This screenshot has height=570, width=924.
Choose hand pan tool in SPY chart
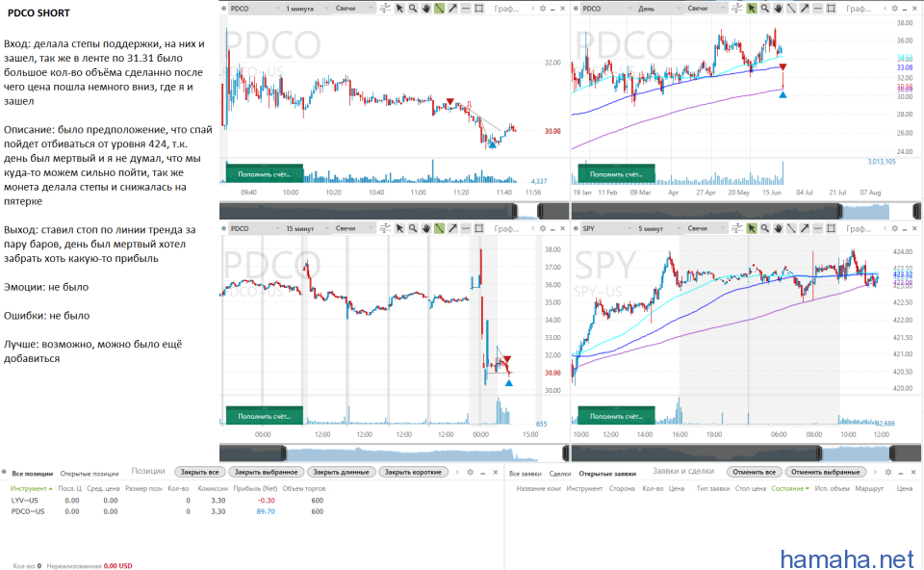pos(778,228)
